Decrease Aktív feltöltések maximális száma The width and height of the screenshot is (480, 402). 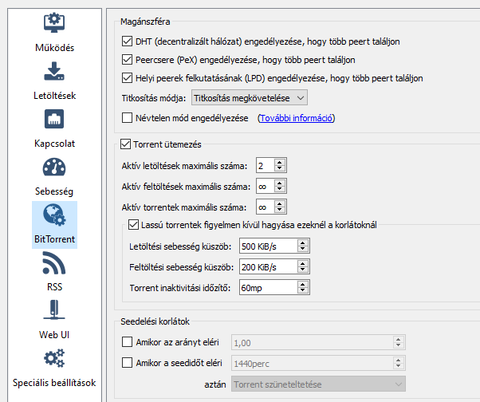pos(280,189)
